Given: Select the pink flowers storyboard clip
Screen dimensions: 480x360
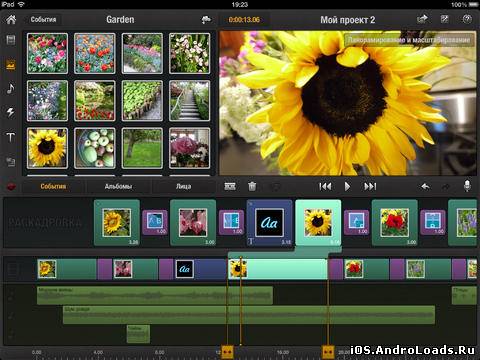Looking at the screenshot, I should click(x=193, y=223).
